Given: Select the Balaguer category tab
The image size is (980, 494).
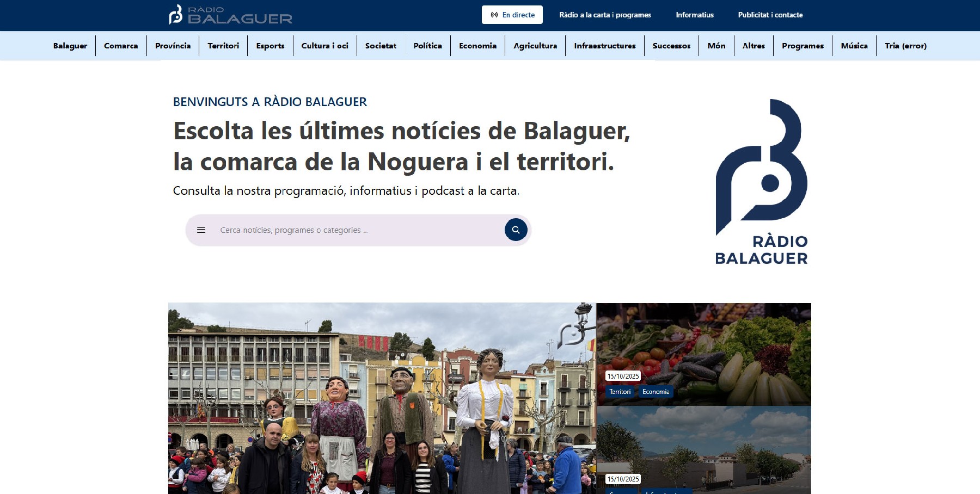Looking at the screenshot, I should tap(70, 46).
